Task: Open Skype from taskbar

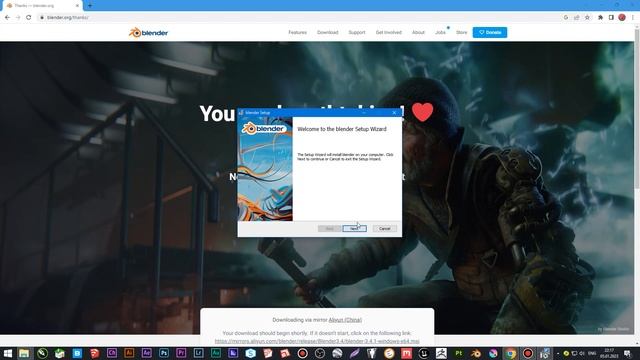Action: [250, 353]
